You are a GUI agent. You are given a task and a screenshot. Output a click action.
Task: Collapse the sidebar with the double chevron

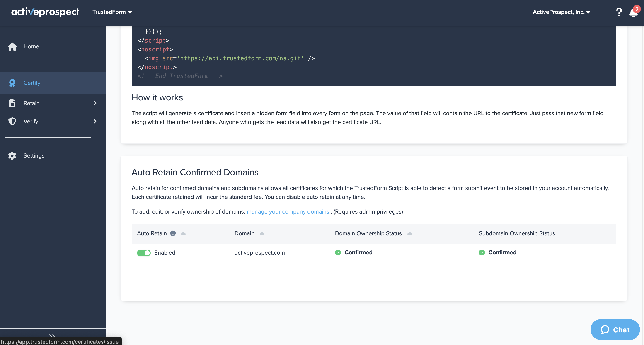52,335
